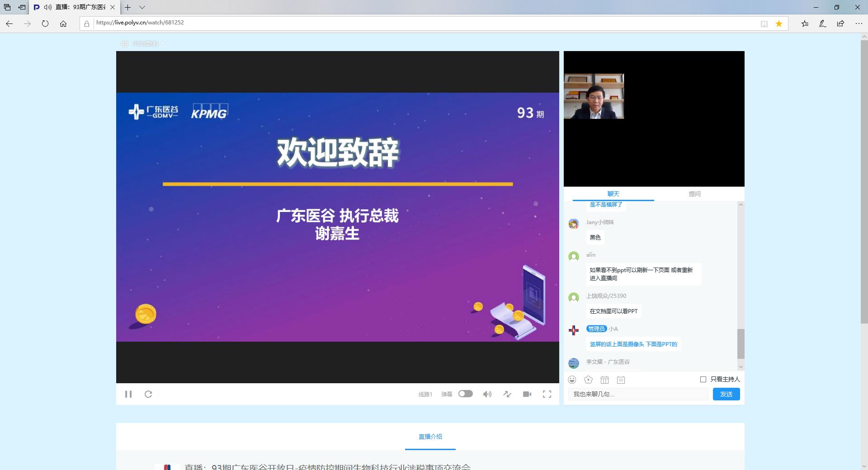Click the flower gift icon in chat

coord(588,380)
